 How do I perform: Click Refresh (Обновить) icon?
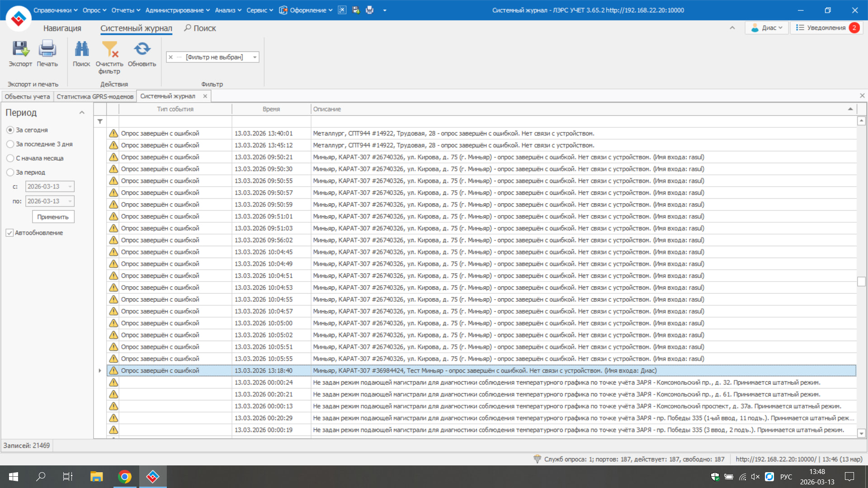(142, 50)
